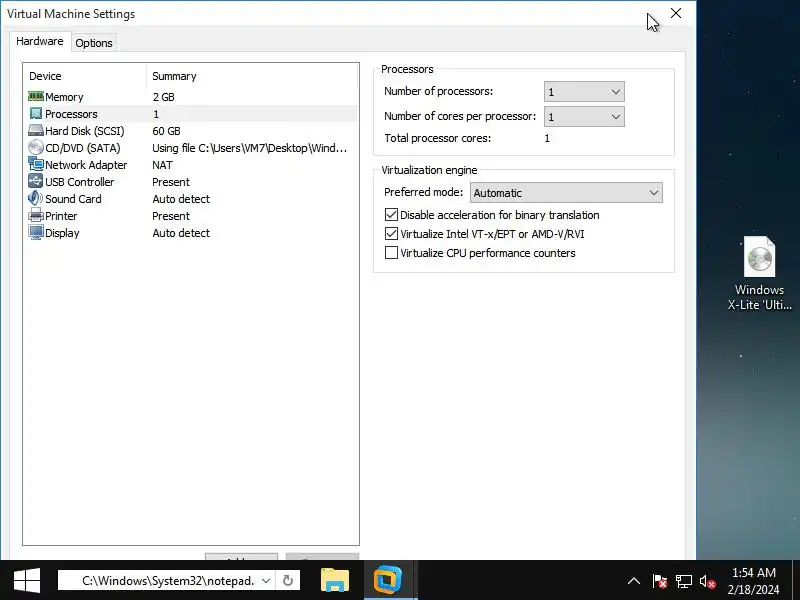Toggle Disable acceleration for binary translation
800x600 pixels.
(391, 215)
